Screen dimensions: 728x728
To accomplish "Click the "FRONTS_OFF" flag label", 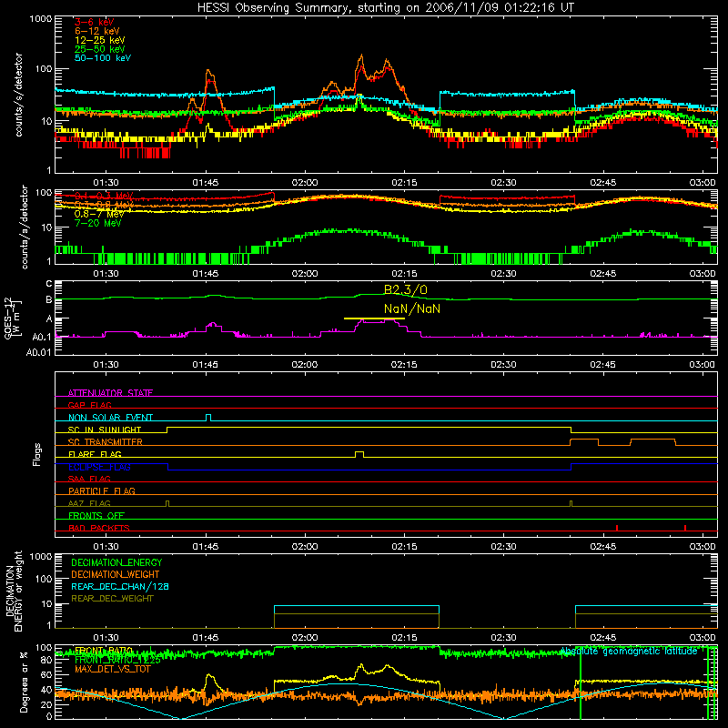I will (x=96, y=515).
